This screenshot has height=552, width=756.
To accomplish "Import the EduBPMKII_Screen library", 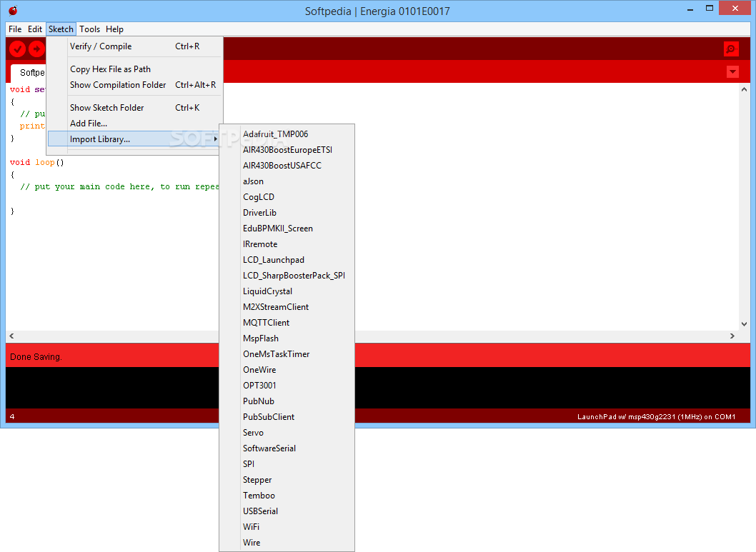I will coord(287,229).
